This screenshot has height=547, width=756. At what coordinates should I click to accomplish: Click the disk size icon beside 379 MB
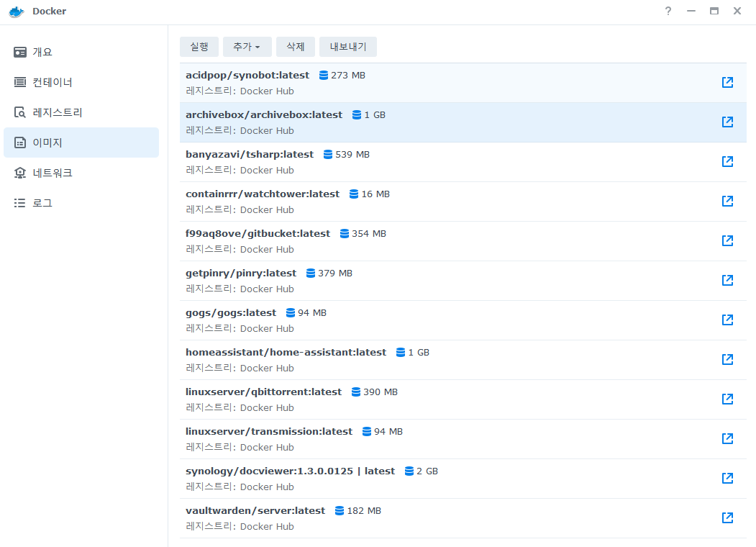(x=311, y=273)
